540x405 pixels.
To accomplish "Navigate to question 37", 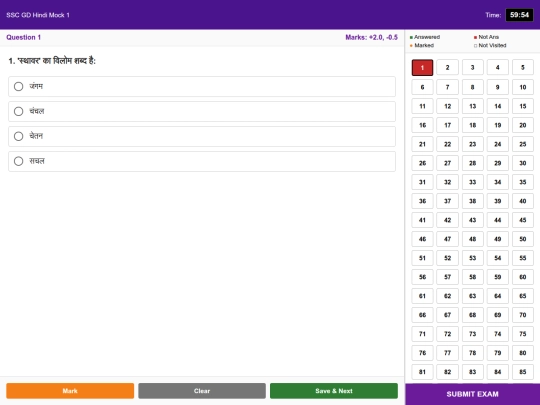I will coord(447,201).
